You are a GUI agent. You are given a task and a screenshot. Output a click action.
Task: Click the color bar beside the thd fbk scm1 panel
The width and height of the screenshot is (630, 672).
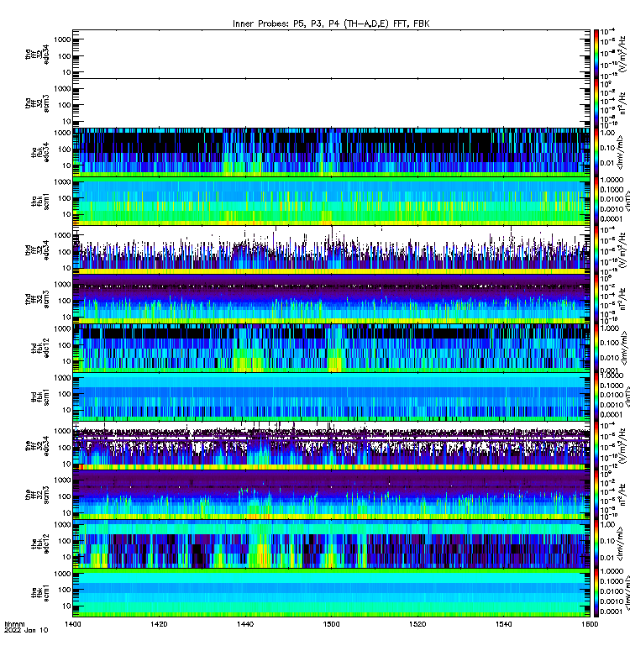pyautogui.click(x=596, y=396)
